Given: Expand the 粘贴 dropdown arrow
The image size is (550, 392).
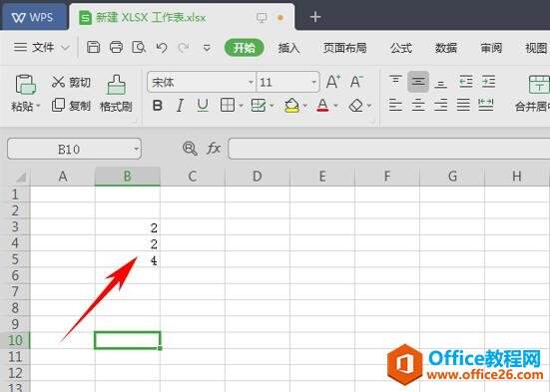Looking at the screenshot, I should point(38,106).
